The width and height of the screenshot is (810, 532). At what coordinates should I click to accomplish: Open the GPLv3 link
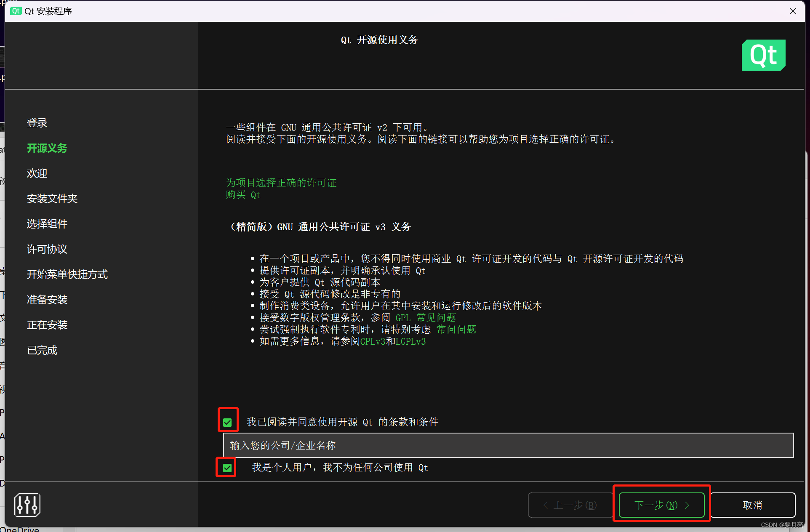pos(373,341)
